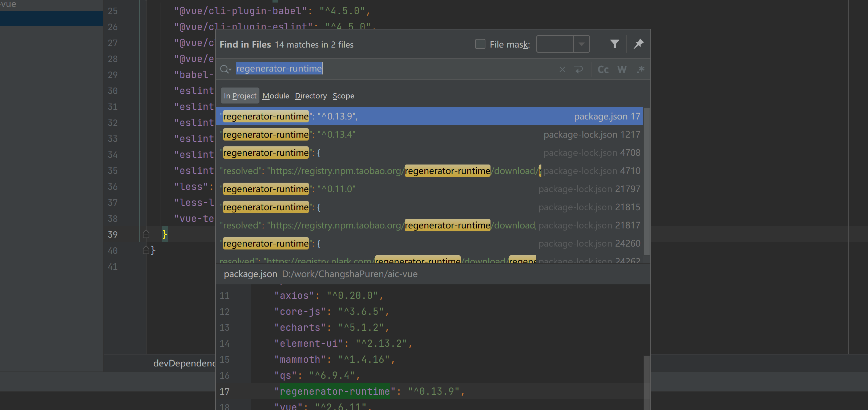Open the File mask dropdown arrow
Screen dimensions: 868x410
[x=582, y=44]
